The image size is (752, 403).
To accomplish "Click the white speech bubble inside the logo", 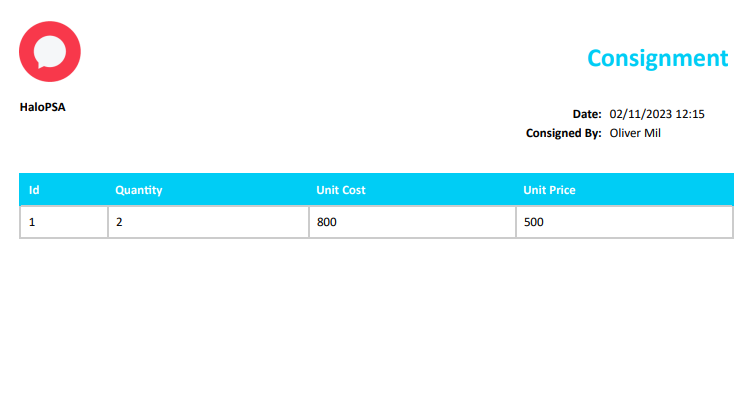I will [x=49, y=50].
